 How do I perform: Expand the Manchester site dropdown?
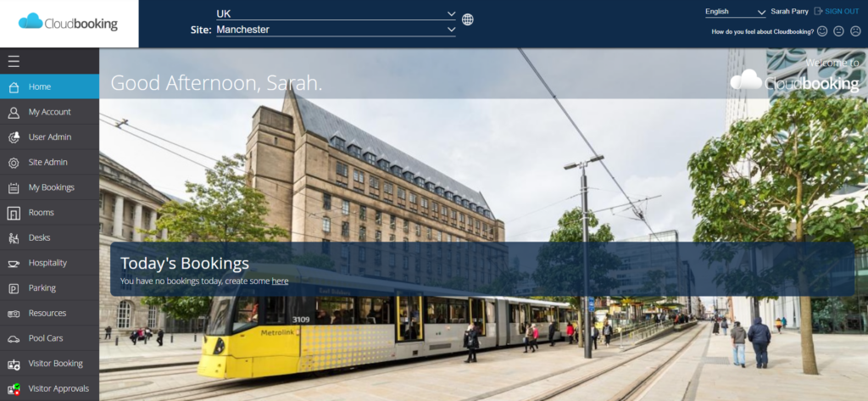pyautogui.click(x=335, y=30)
